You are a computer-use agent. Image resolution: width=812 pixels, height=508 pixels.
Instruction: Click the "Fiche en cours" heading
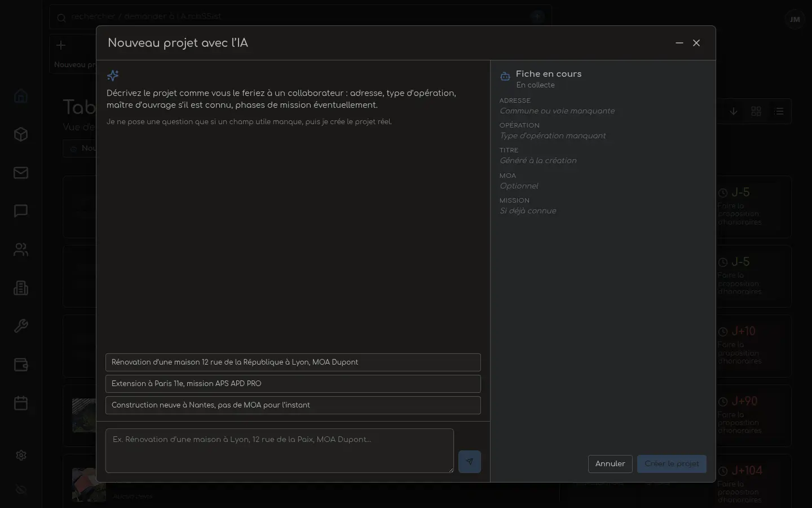tap(549, 74)
